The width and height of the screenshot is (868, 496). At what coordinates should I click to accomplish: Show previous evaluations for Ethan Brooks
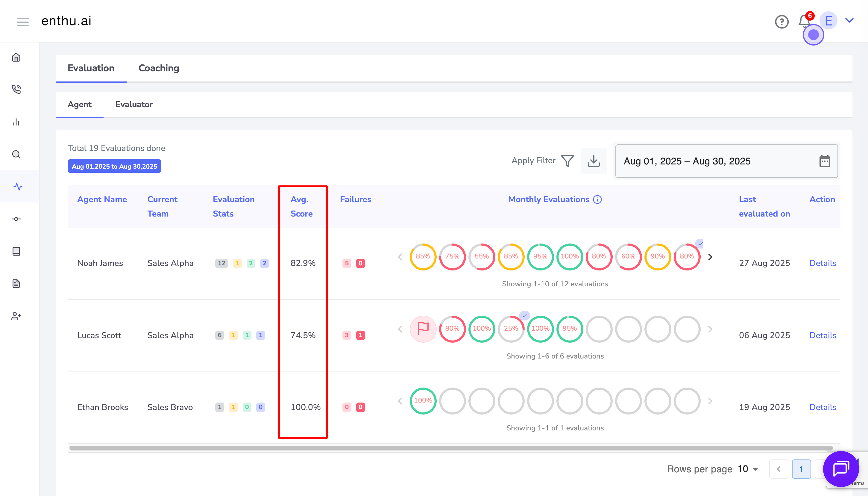point(400,401)
